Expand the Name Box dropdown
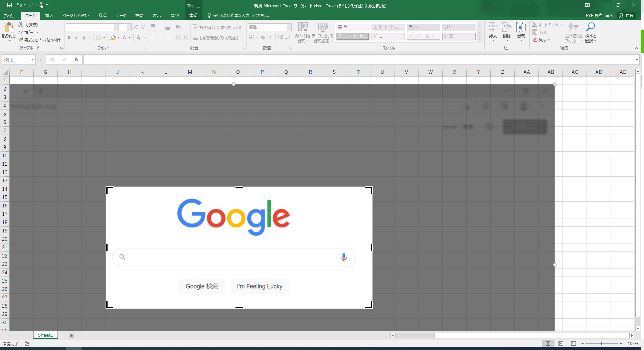This screenshot has width=644, height=350. (32, 60)
